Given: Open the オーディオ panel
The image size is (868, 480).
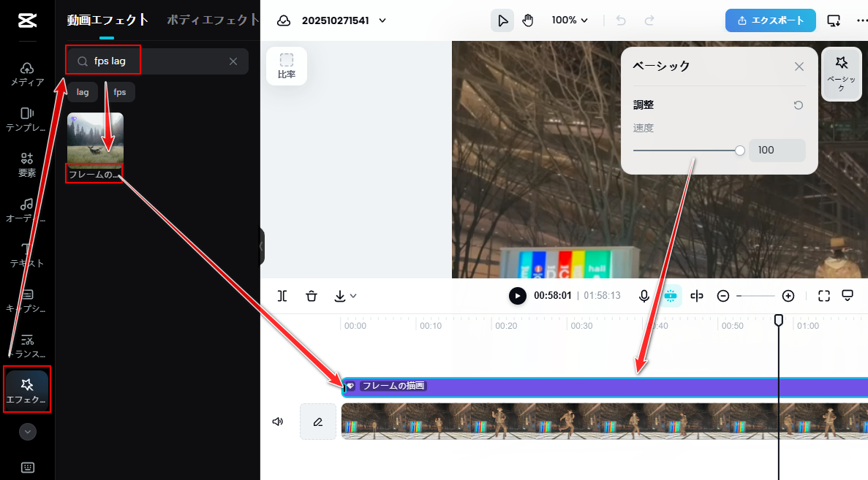Looking at the screenshot, I should tap(26, 209).
